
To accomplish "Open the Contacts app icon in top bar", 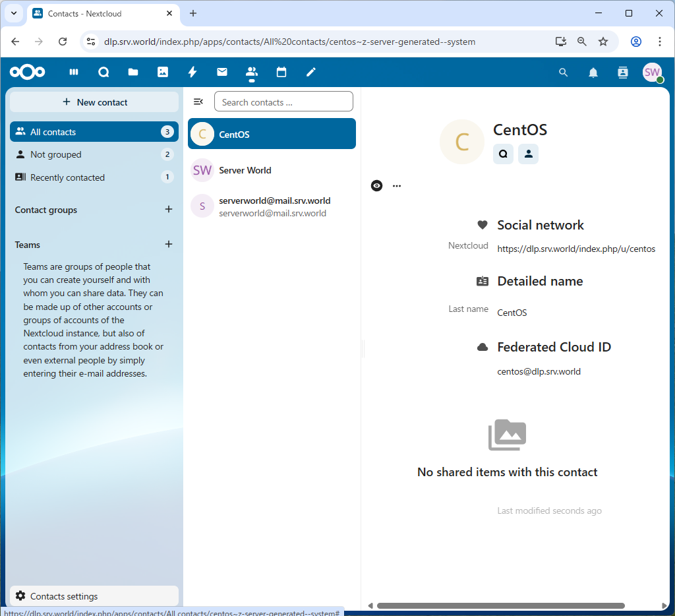I will (x=252, y=72).
